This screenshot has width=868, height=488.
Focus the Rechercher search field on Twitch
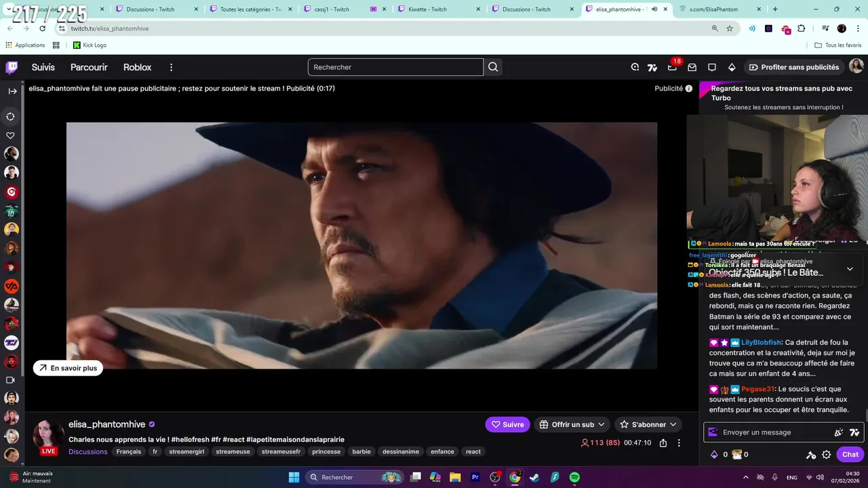tap(395, 67)
